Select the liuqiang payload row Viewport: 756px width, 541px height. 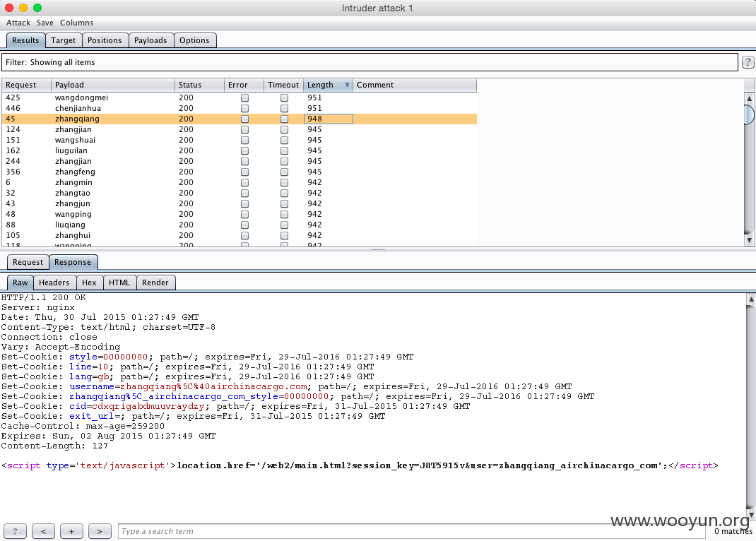click(x=239, y=225)
